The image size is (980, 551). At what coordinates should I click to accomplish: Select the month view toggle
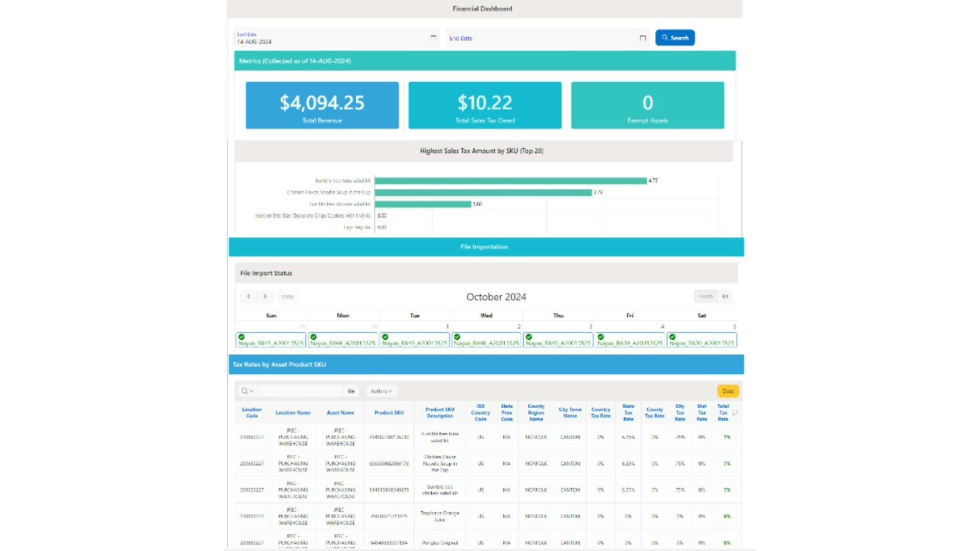[705, 296]
